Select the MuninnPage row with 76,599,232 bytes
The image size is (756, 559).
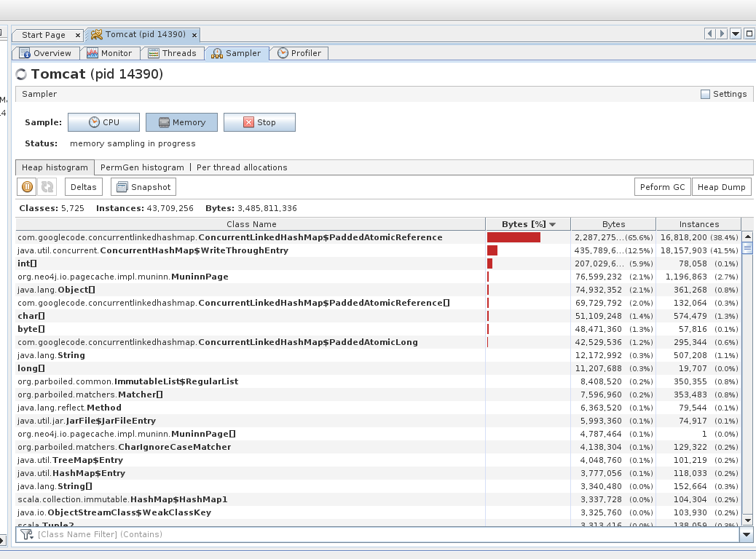(x=379, y=277)
